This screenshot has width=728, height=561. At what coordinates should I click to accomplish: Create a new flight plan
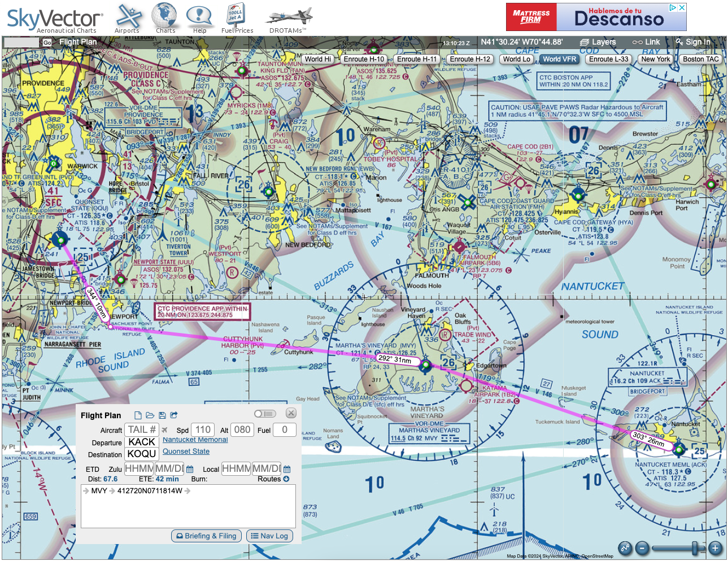138,415
